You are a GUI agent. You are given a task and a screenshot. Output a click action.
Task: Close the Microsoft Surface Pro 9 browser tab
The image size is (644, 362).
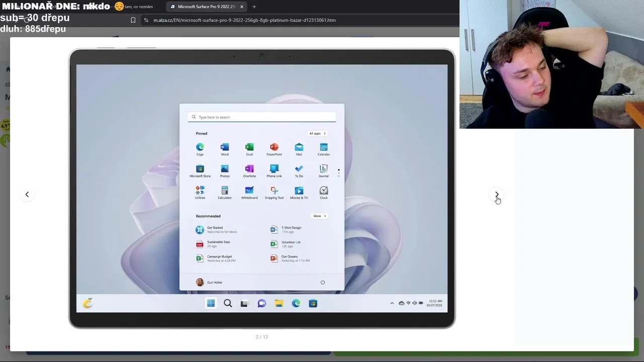(242, 7)
